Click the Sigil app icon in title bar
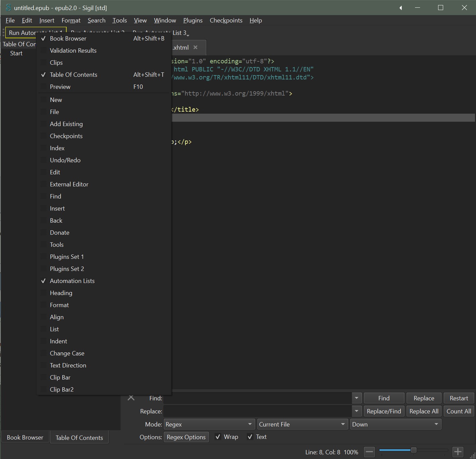The height and width of the screenshot is (459, 476). tap(8, 7)
